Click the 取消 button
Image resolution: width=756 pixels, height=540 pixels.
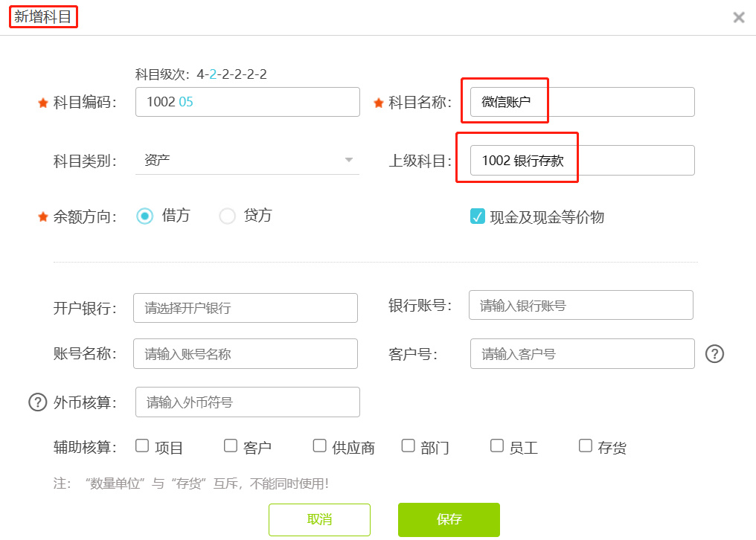point(319,519)
